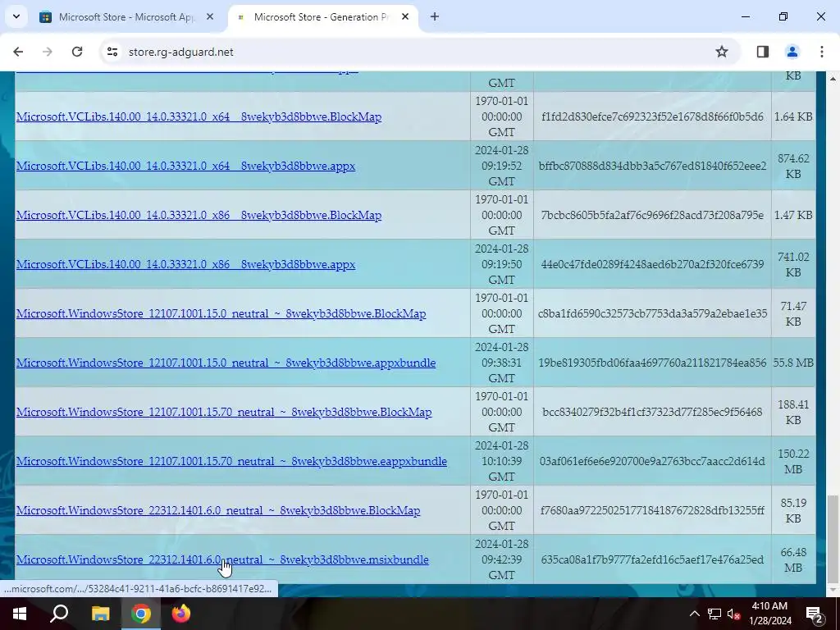840x630 pixels.
Task: Select hash 7bcbc8605b5fa2af76c9696f28acd73f208a795e
Action: click(652, 216)
